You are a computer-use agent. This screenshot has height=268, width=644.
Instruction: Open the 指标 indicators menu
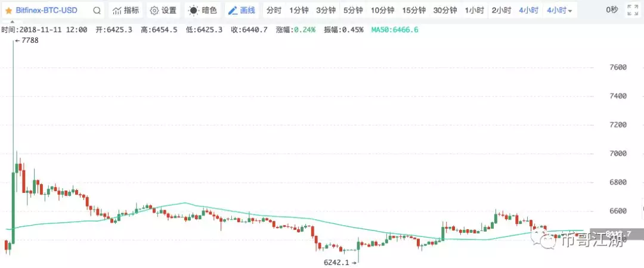coord(126,11)
